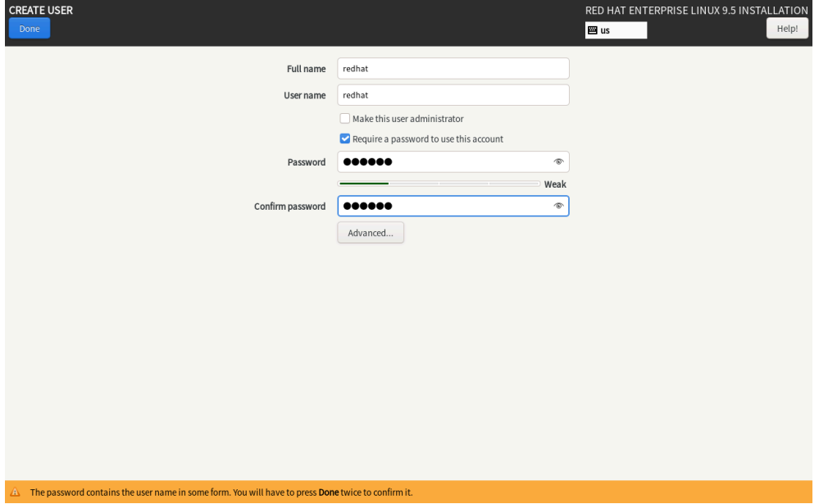Click the blue Done button
819x504 pixels.
(x=30, y=28)
